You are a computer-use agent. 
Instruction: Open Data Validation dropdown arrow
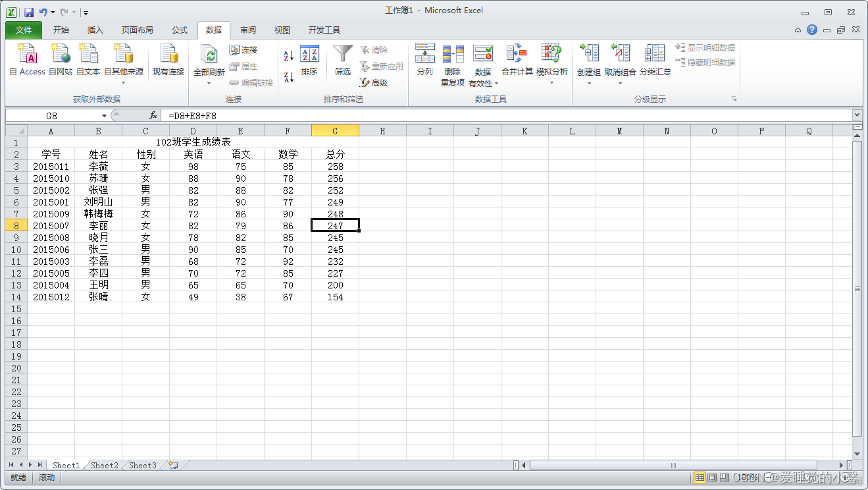tap(496, 83)
